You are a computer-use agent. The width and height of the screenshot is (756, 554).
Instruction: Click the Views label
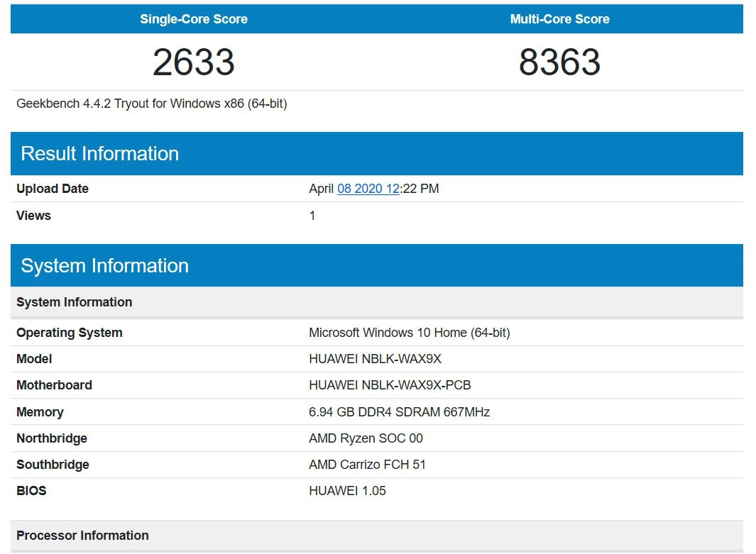pos(34,216)
